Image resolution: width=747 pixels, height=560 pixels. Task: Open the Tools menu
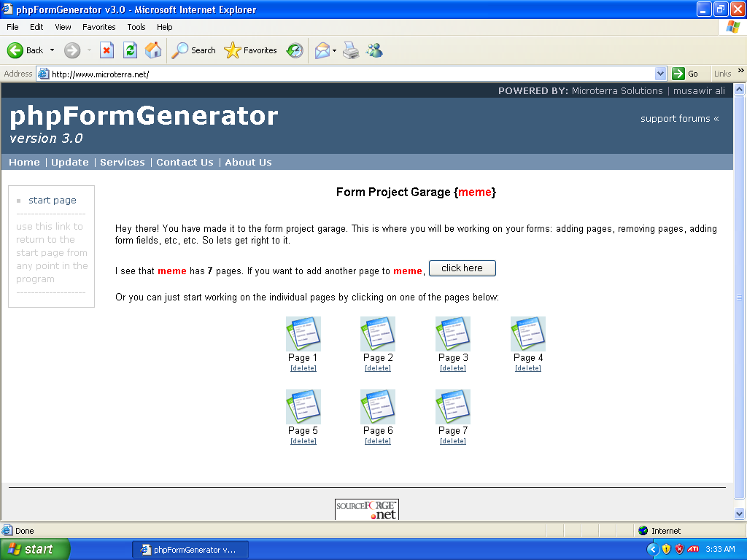pyautogui.click(x=136, y=27)
